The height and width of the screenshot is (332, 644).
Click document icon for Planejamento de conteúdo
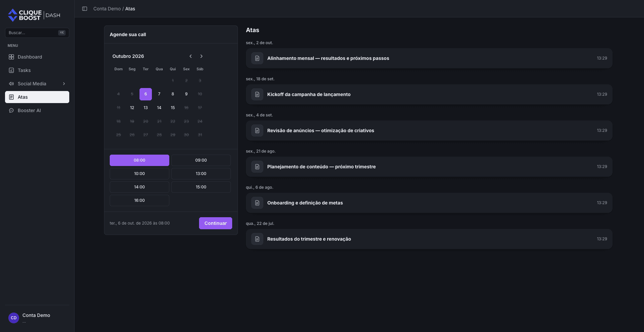257,167
